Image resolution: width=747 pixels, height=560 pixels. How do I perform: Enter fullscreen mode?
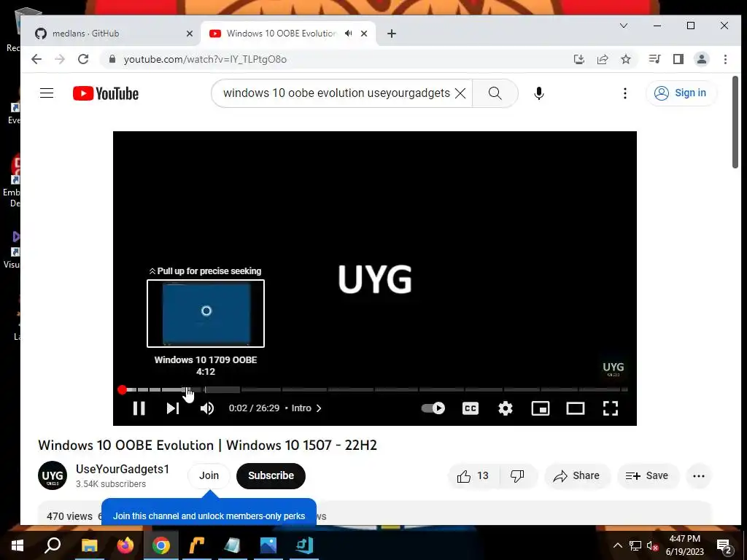pyautogui.click(x=611, y=408)
